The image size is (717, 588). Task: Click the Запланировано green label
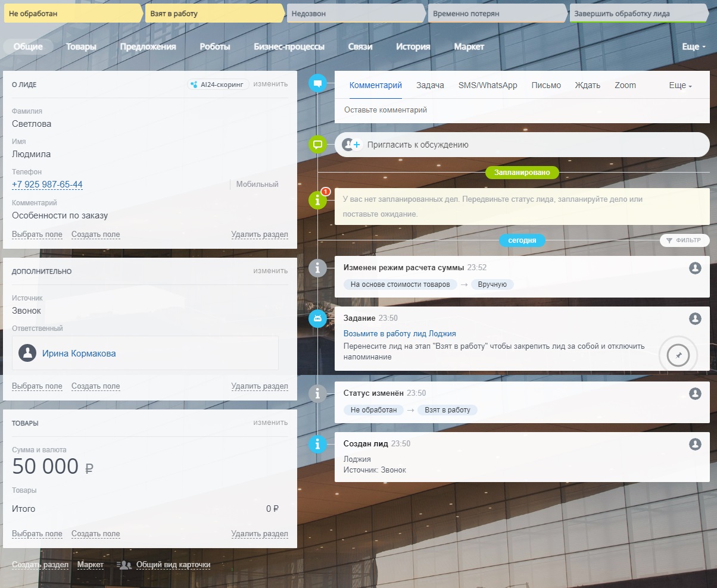point(522,173)
